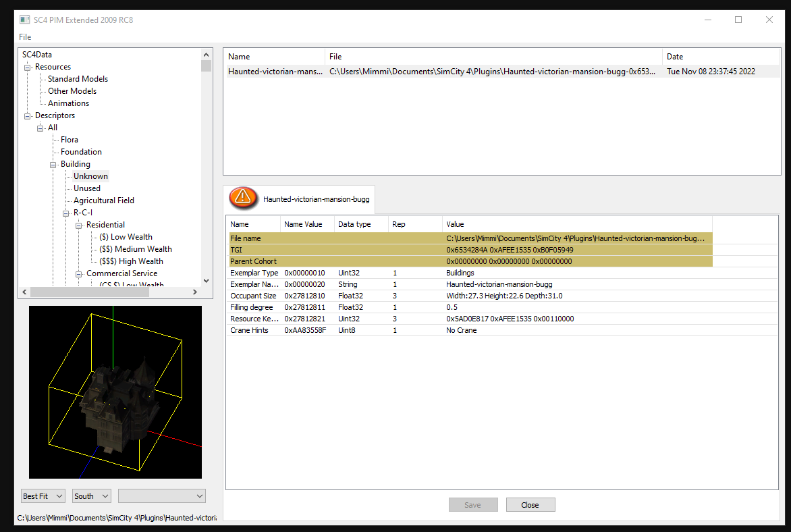Screen dimensions: 791x532
Task: Click the Close button
Action: (530, 505)
